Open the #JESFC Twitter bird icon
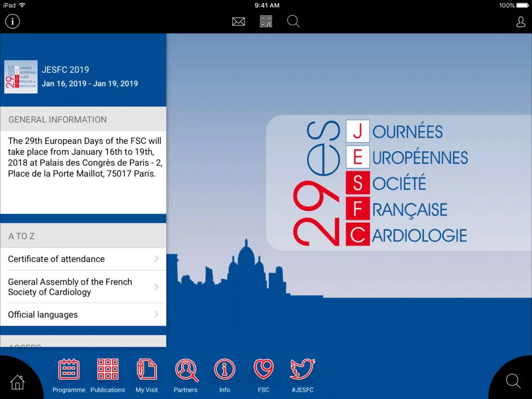Image resolution: width=532 pixels, height=399 pixels. [x=303, y=369]
